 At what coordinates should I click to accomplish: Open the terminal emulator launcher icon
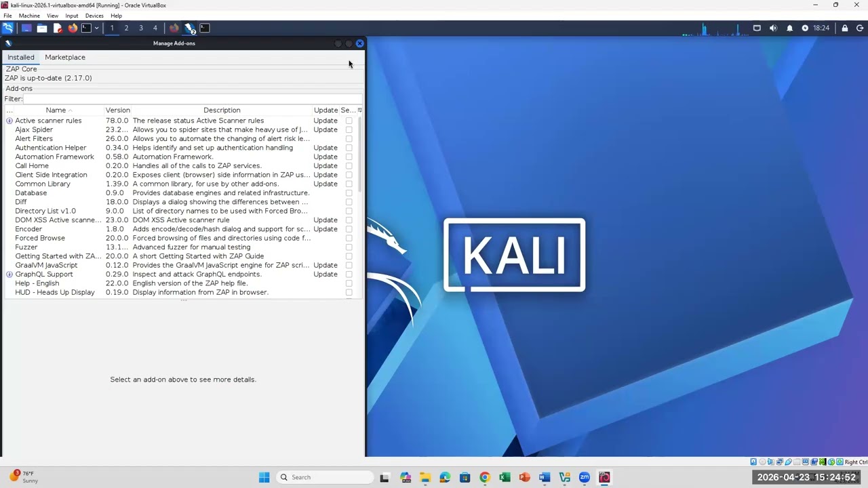[x=86, y=28]
